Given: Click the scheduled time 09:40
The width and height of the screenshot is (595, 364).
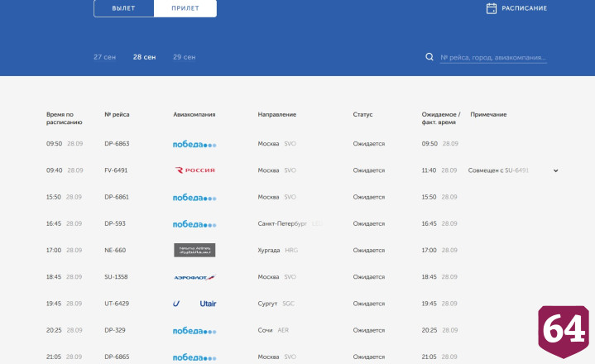Looking at the screenshot, I should click(55, 170).
